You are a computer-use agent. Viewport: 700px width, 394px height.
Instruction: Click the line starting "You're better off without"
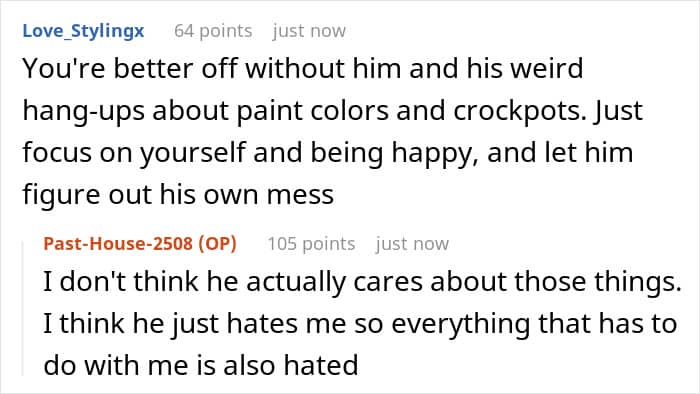tap(303, 69)
